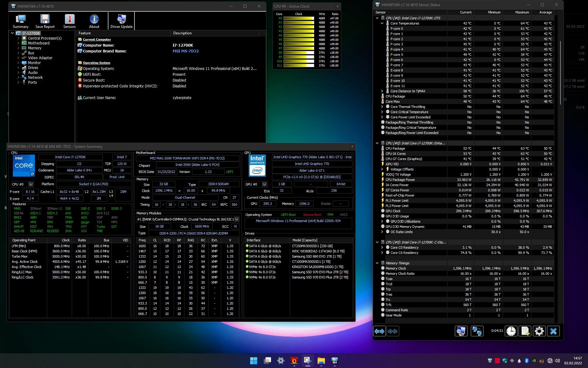Expand Central Processor(s) tree node
The width and height of the screenshot is (588, 368).
[18, 38]
